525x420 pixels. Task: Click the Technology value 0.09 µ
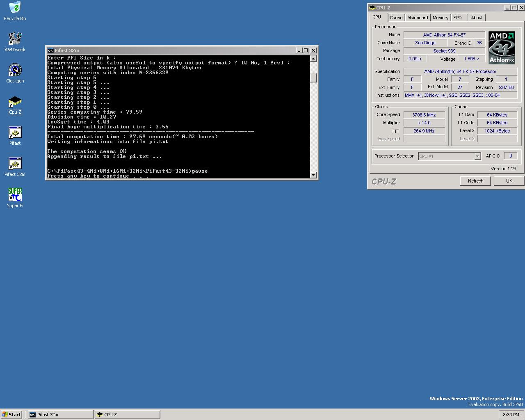[x=415, y=59]
